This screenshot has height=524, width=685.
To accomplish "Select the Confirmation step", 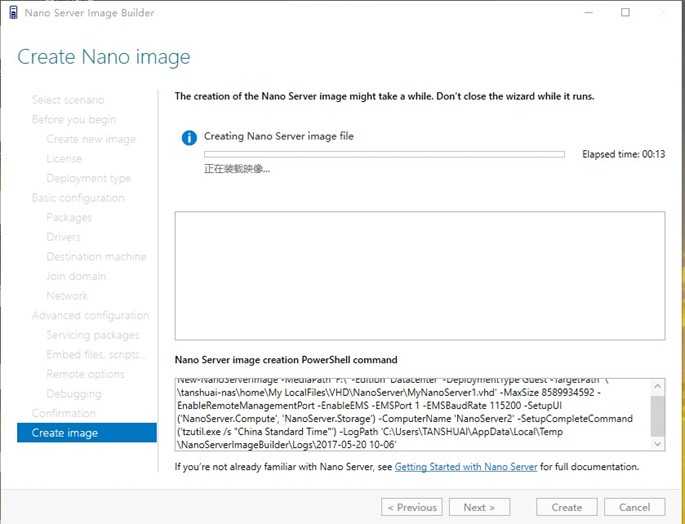I will (x=63, y=413).
